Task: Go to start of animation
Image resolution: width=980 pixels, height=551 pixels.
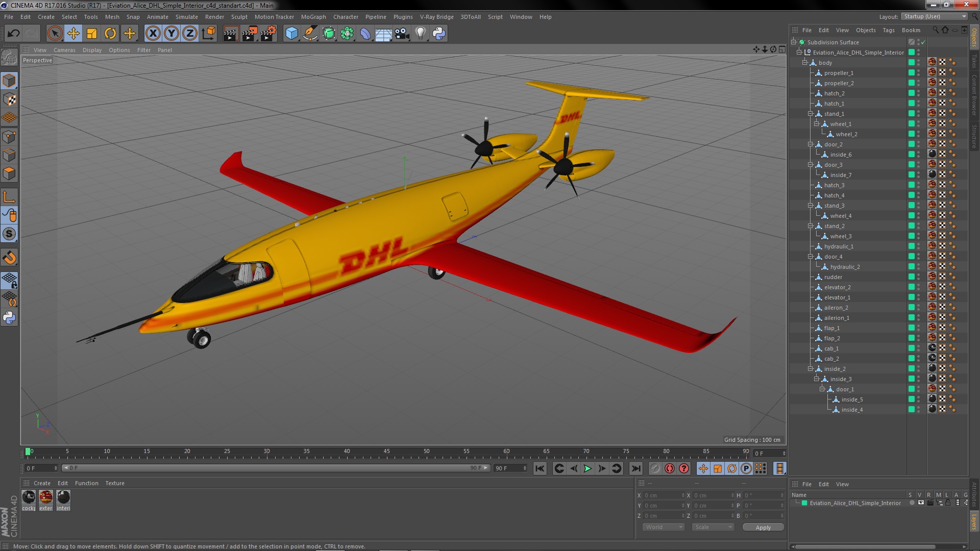Action: click(540, 468)
